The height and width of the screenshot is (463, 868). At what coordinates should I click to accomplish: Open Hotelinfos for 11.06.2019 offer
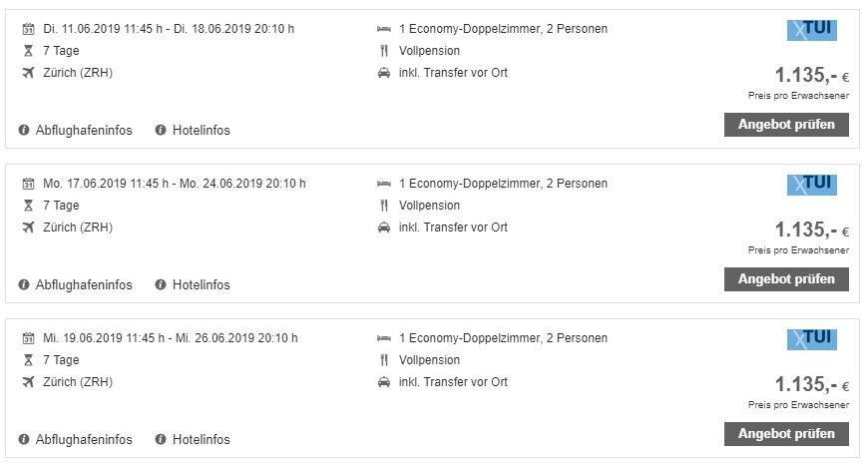tap(201, 131)
